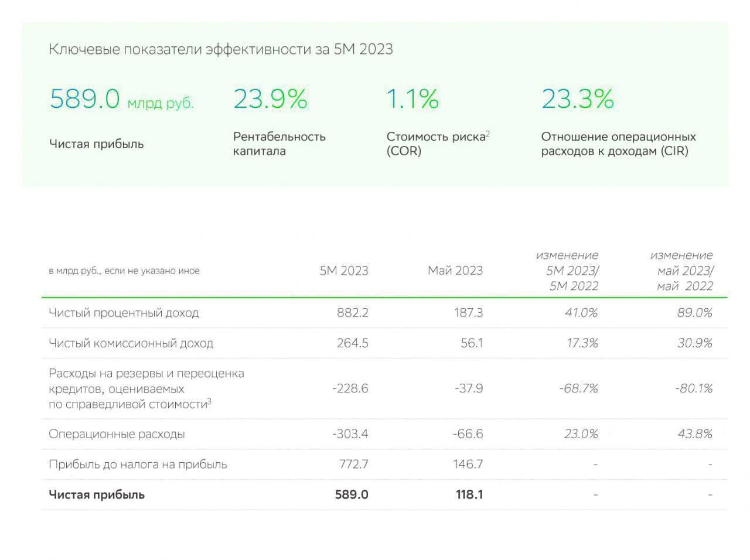Select the Рентабельность капитала label
The height and width of the screenshot is (560, 750).
[279, 144]
